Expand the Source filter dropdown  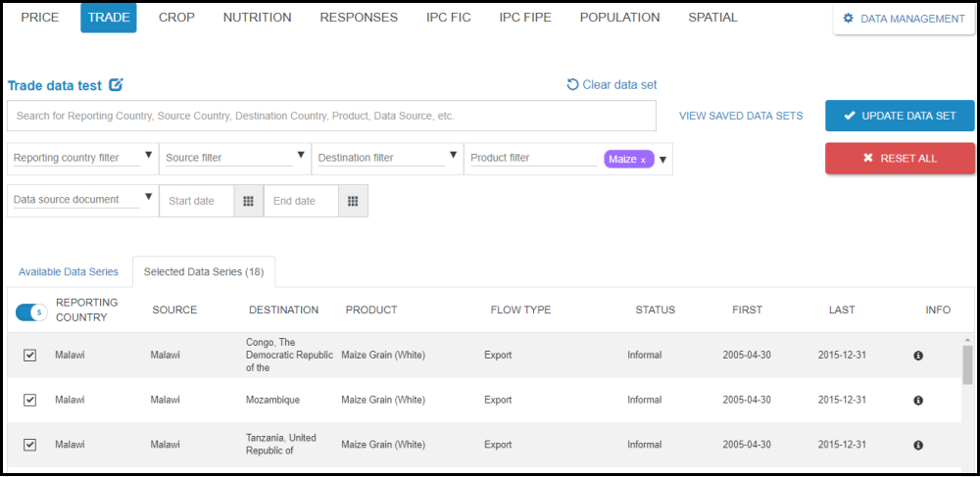301,155
